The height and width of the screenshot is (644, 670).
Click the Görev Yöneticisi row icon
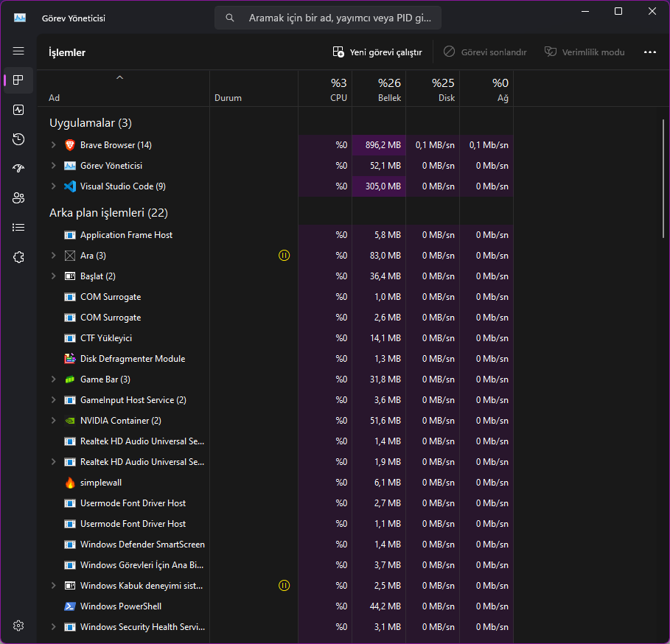[x=69, y=166]
